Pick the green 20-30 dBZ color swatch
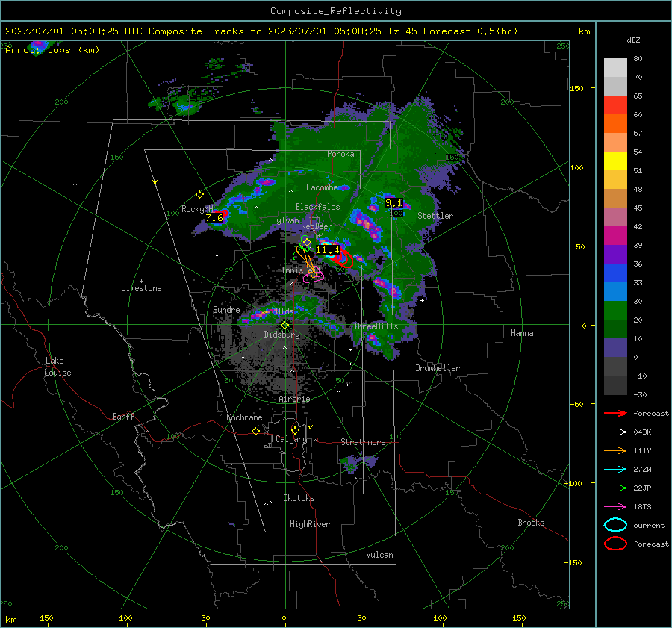 coord(615,311)
